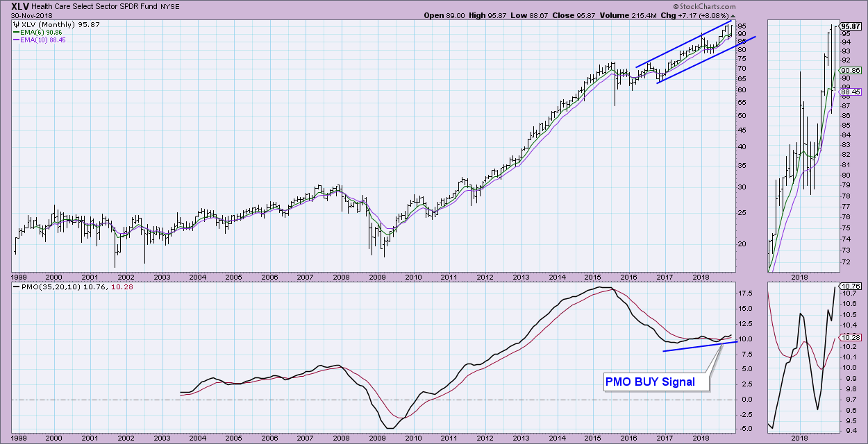The height and width of the screenshot is (444, 868).
Task: Click the OHLC bars icon beside XLV (Monthly)
Action: coord(17,24)
